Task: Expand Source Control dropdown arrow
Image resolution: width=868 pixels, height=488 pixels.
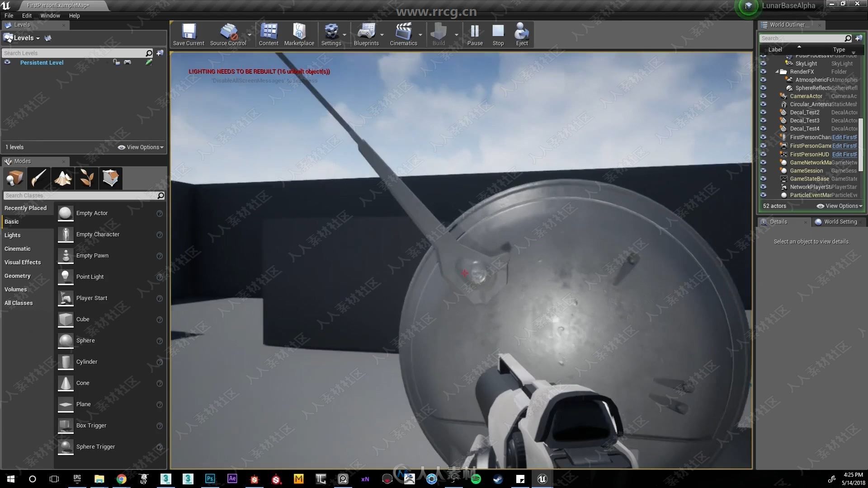Action: (250, 35)
